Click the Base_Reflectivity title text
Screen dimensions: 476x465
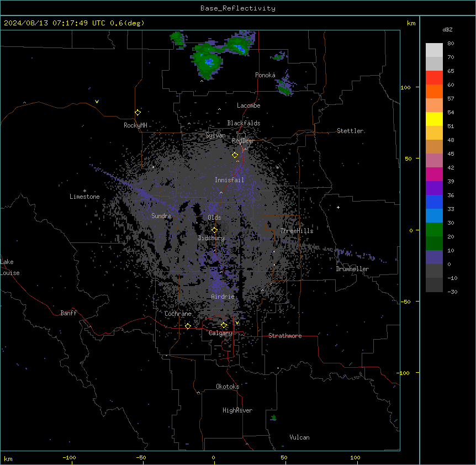tap(237, 8)
